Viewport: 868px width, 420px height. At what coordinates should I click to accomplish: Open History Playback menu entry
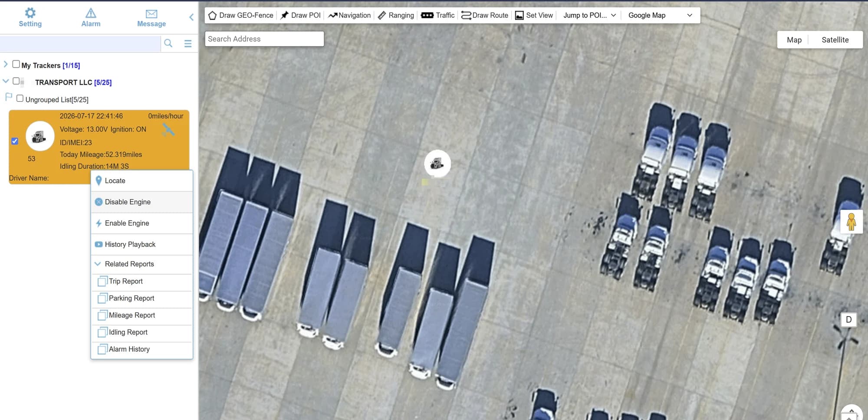(x=142, y=244)
